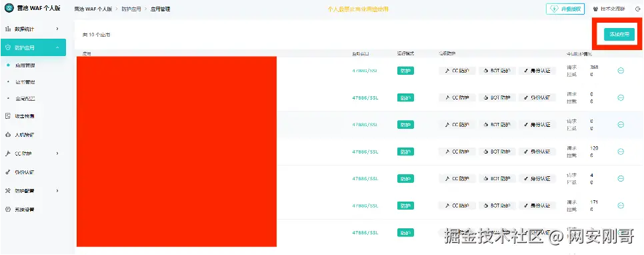Viewport: 644px width, 255px height.
Task: Click the 雷池 WAF 个人版 breadcrumb link
Action: 93,9
